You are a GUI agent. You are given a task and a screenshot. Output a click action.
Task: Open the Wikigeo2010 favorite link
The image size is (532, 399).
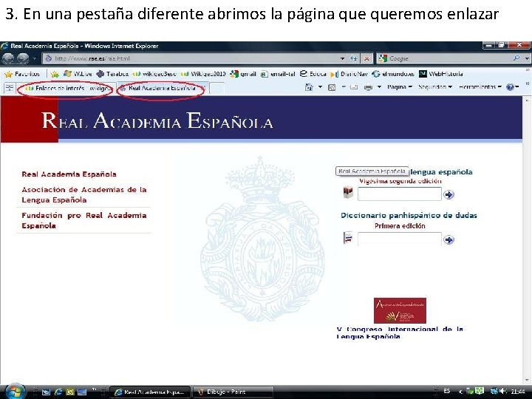tap(203, 74)
